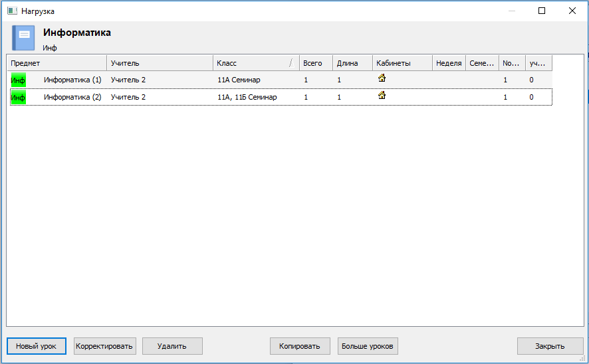Click the blue Информатика book icon
Image resolution: width=589 pixels, height=364 pixels.
click(x=23, y=38)
